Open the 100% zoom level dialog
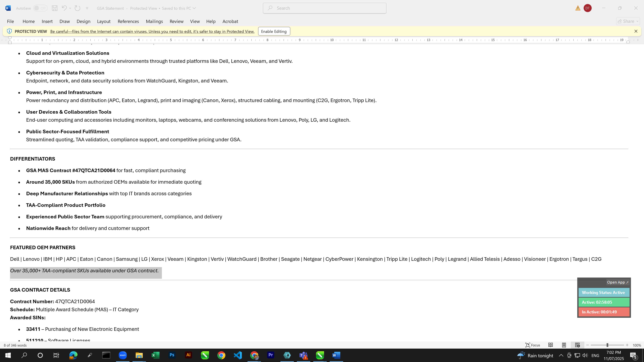The height and width of the screenshot is (362, 644). pyautogui.click(x=637, y=345)
